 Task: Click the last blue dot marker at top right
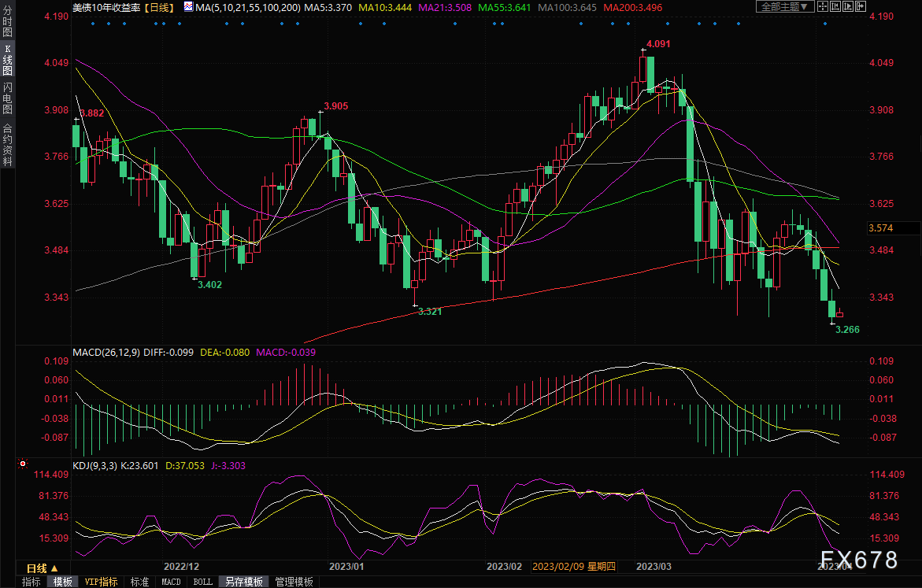click(x=825, y=23)
